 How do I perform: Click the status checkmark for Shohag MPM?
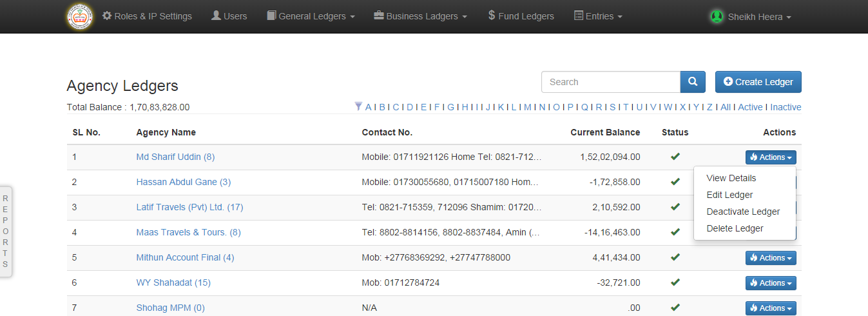(x=675, y=308)
